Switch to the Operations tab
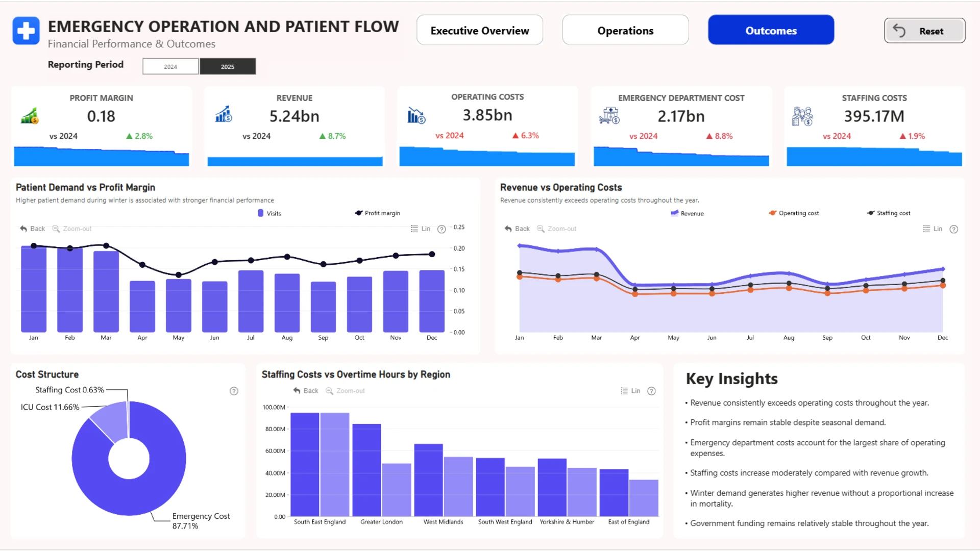Screen dimensions: 980x551 (x=625, y=30)
